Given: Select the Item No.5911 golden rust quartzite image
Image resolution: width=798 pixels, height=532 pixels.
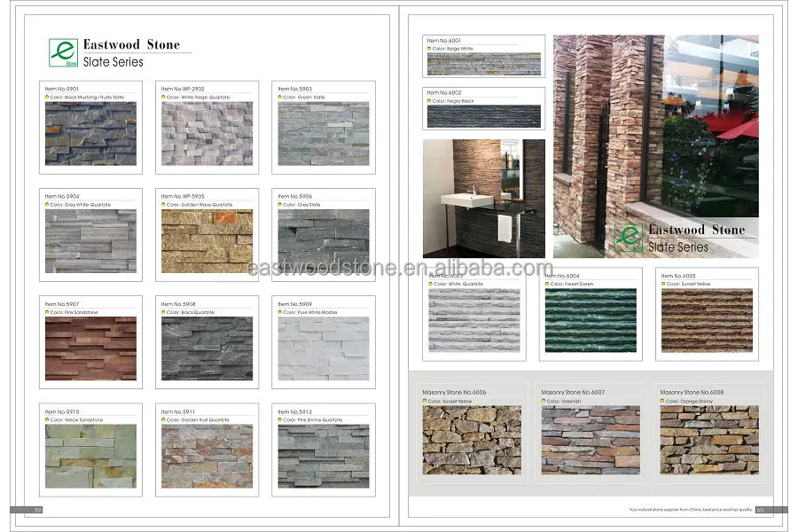Looking at the screenshot, I should [207, 456].
